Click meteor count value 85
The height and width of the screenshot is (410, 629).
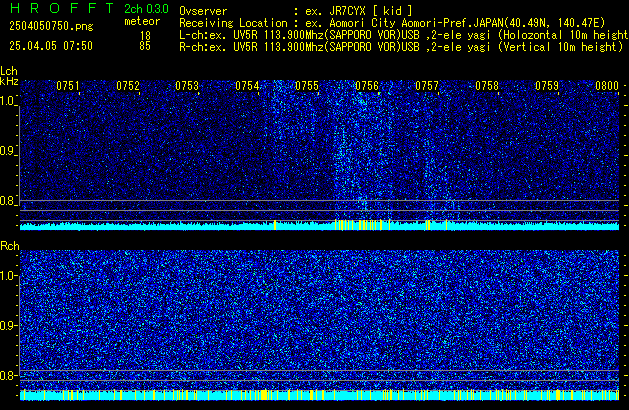[145, 46]
